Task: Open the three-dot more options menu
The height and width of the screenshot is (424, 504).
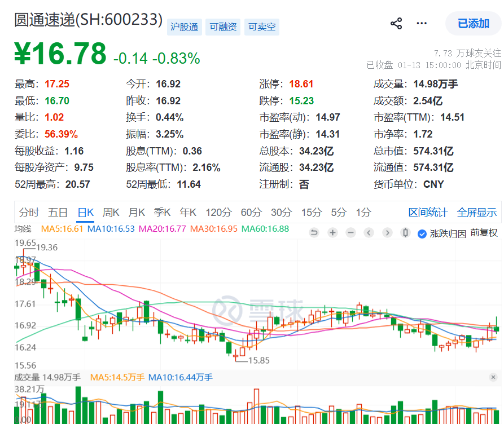Action: [x=422, y=24]
